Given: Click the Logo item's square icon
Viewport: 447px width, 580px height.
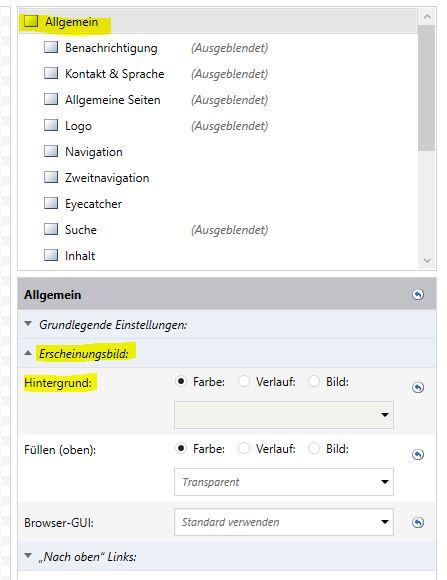Looking at the screenshot, I should (51, 125).
